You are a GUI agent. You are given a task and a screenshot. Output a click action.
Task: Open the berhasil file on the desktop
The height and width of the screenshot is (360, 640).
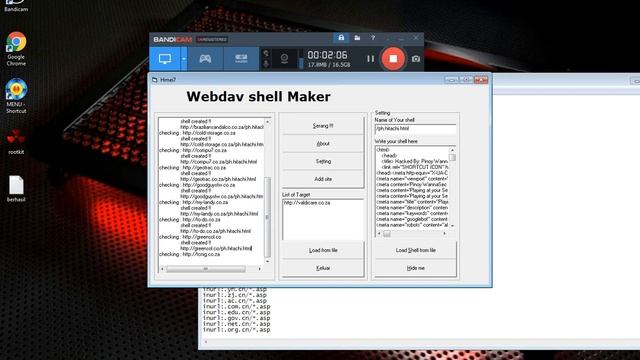coord(16,189)
